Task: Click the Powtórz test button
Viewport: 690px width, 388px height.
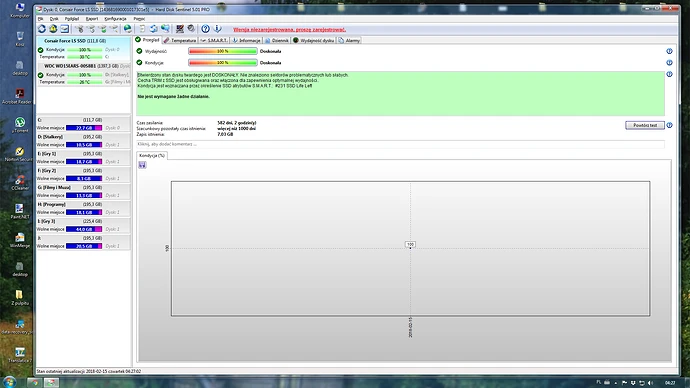Action: 645,125
